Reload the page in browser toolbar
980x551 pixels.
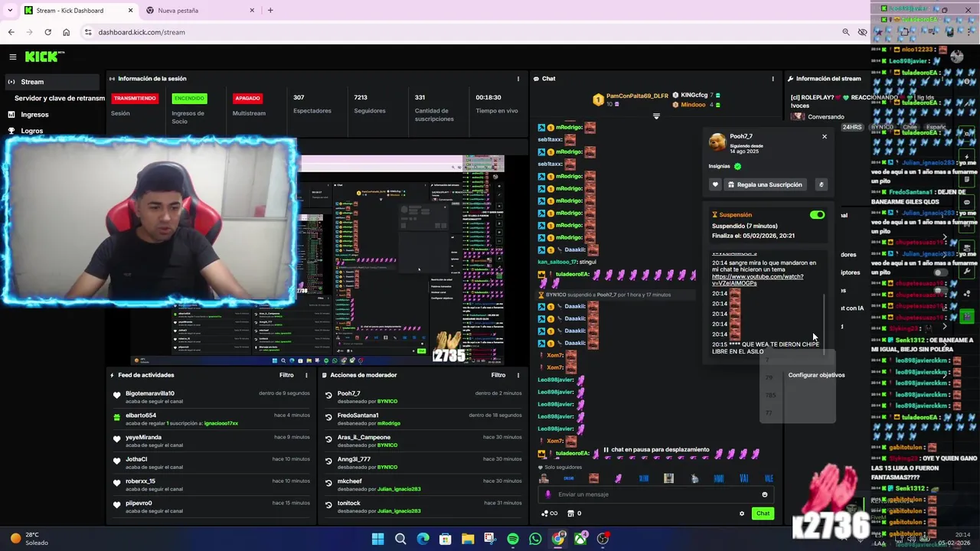47,32
